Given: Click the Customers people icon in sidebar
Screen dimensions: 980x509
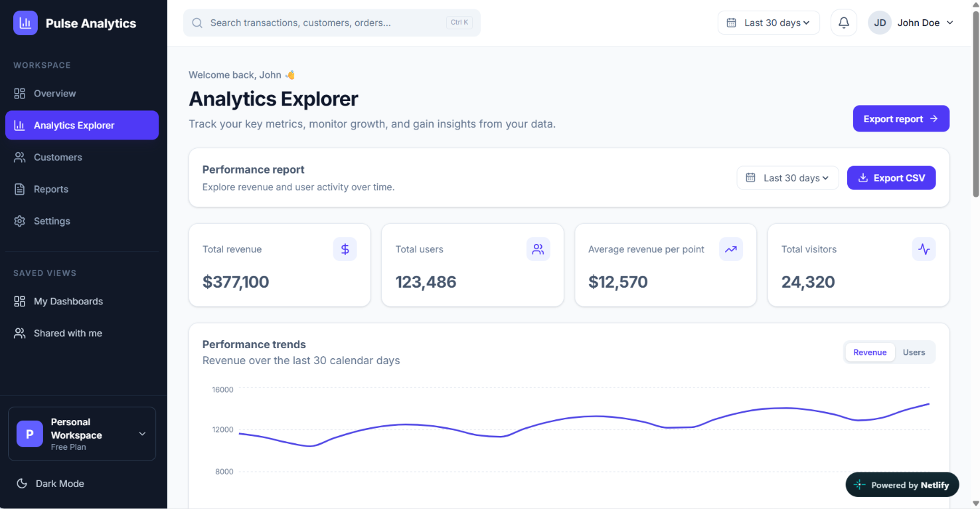Looking at the screenshot, I should tap(20, 157).
